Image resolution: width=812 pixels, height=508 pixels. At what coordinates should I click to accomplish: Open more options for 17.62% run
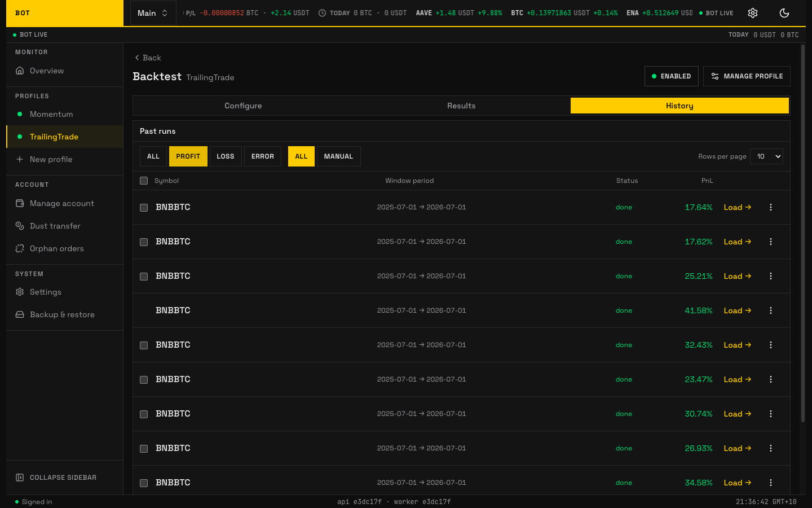tap(771, 242)
